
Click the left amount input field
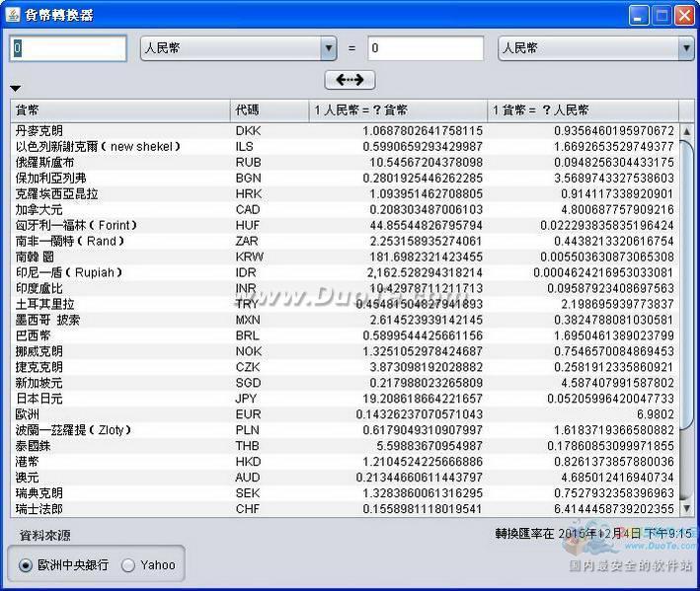click(69, 47)
